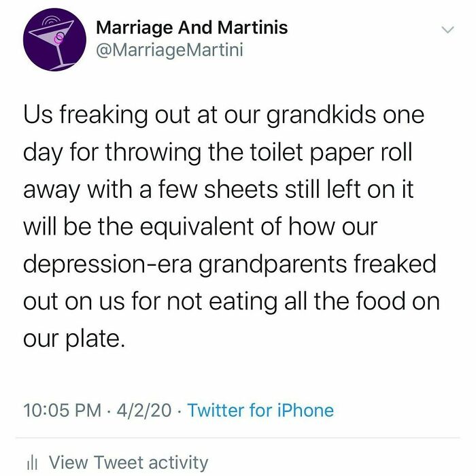The width and height of the screenshot is (476, 476).
Task: Click the @MarriageMartini handle
Action: click(x=170, y=50)
